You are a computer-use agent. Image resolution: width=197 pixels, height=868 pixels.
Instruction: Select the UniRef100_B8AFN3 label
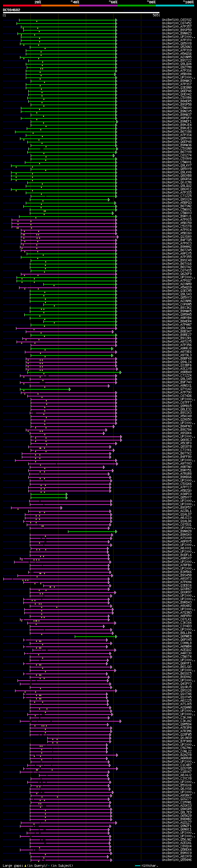[177, 426]
